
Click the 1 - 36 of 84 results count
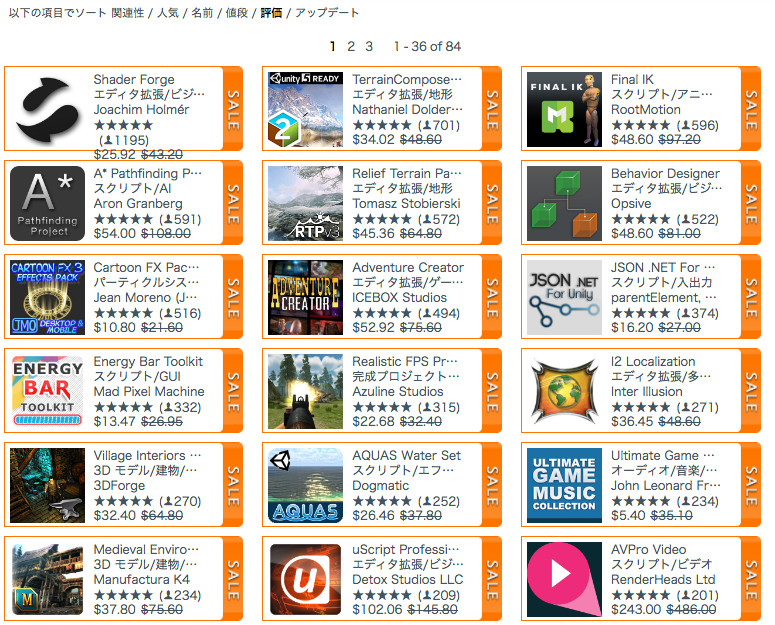(x=428, y=46)
